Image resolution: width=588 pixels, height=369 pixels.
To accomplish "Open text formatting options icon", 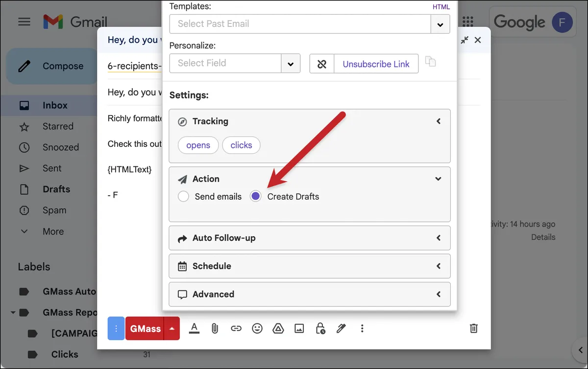I will (194, 328).
